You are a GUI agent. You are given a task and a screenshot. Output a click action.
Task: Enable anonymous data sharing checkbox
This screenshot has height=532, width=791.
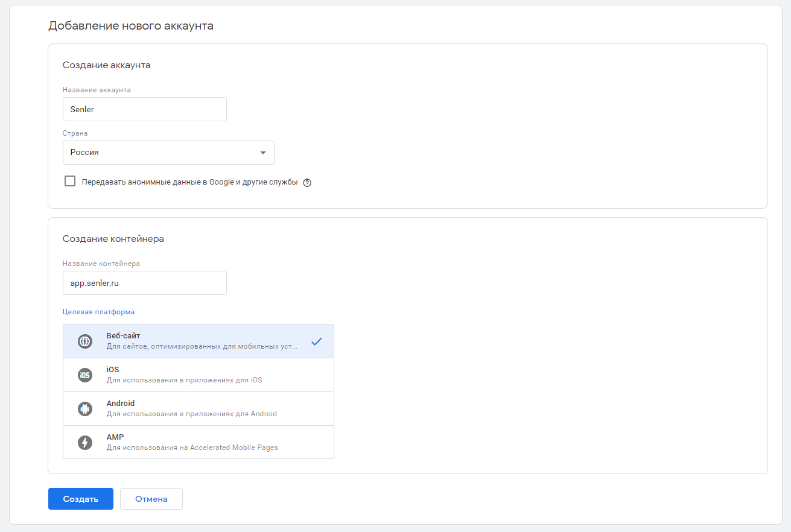click(70, 182)
